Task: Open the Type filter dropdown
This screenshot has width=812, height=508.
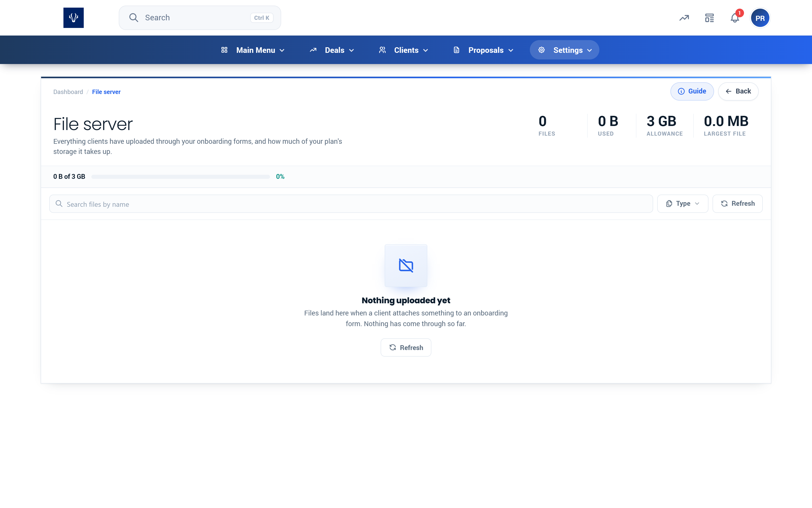Action: click(683, 204)
